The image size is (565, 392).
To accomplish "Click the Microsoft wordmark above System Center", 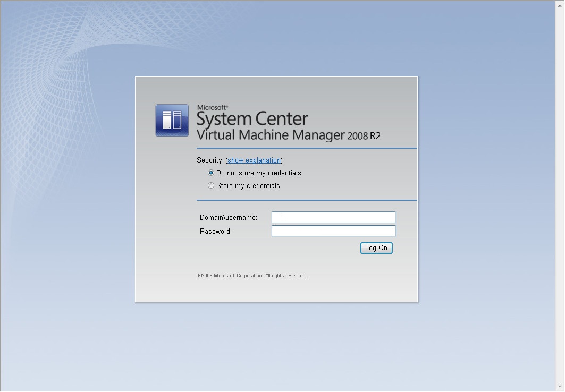I will coord(212,107).
